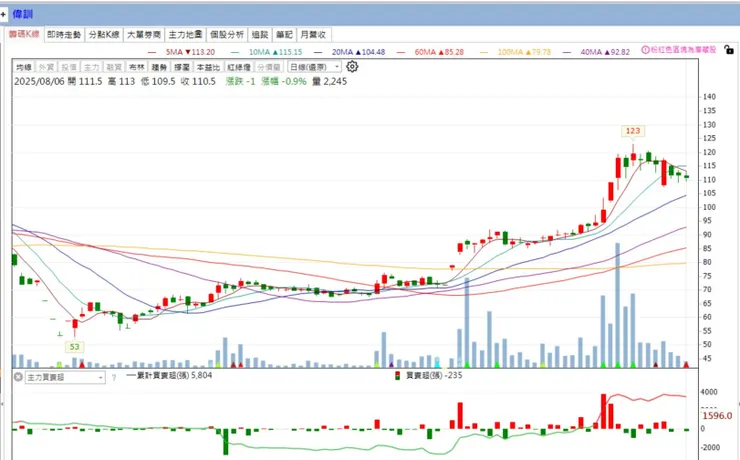Open the 個股分析 tab
740x460 pixels.
pos(227,34)
